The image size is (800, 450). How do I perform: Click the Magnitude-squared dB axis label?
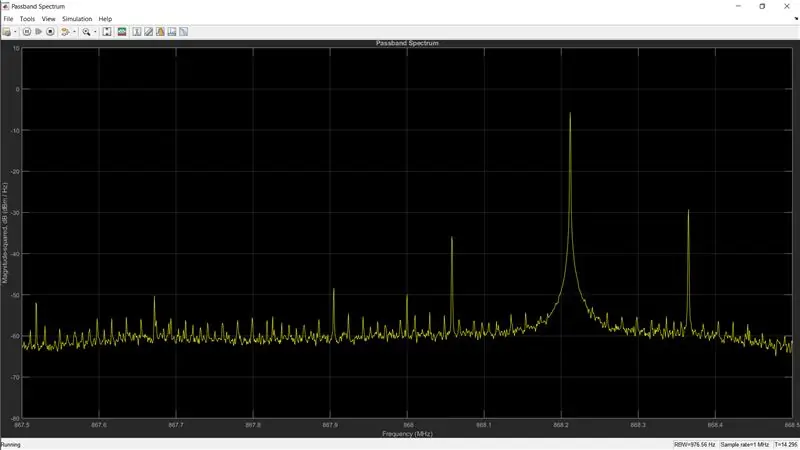5,233
